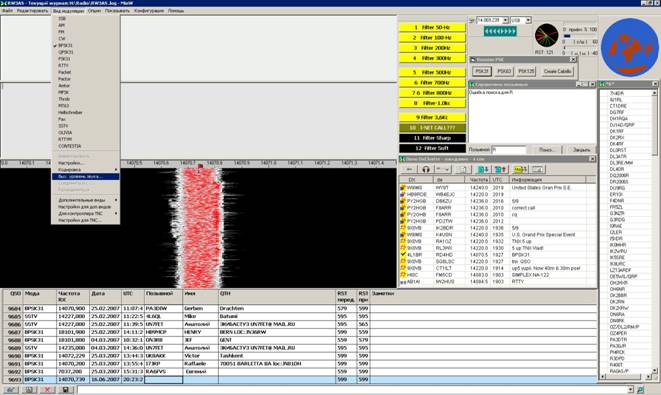Image resolution: width=661 pixels, height=395 pixels.
Task: Click the Filter 50 Hz macro button
Action: tap(432, 27)
